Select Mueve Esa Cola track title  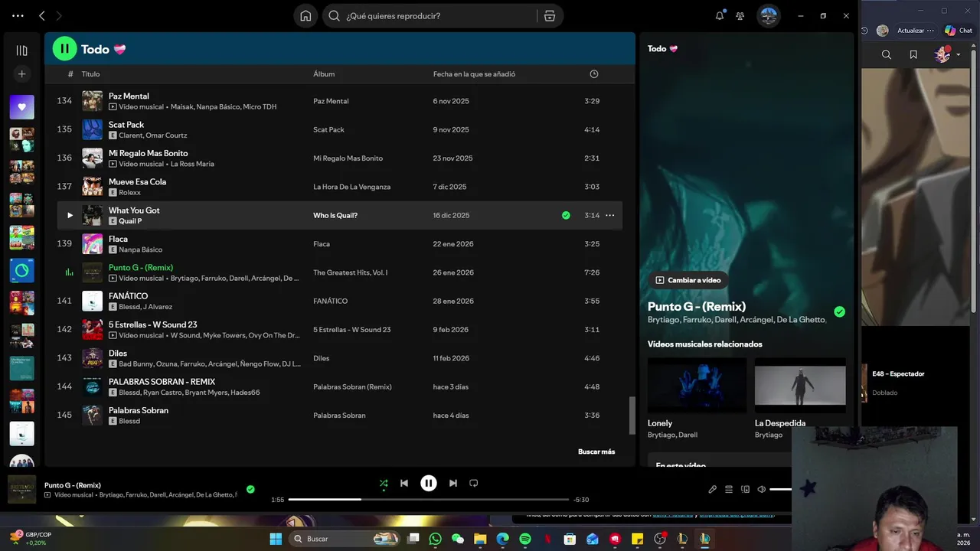tap(137, 182)
